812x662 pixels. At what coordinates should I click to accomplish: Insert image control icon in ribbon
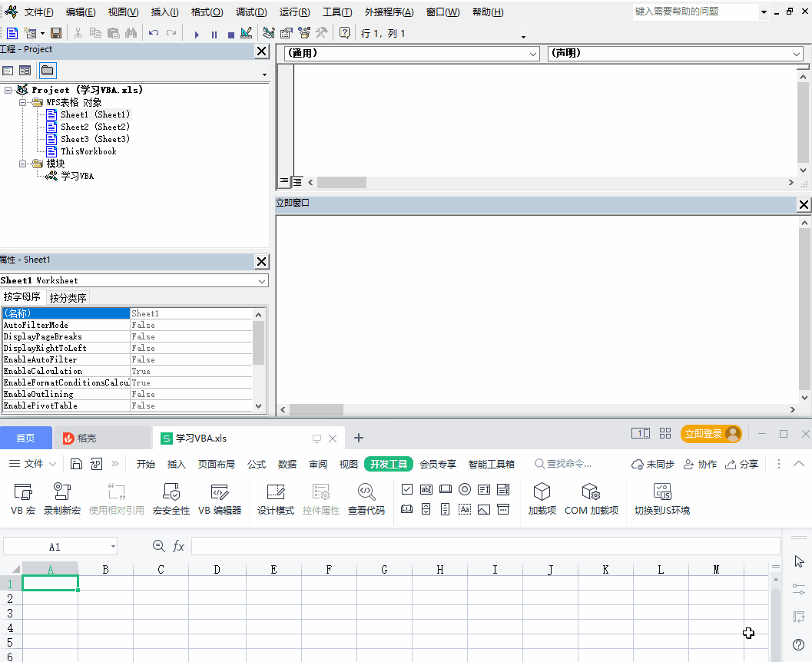[484, 510]
